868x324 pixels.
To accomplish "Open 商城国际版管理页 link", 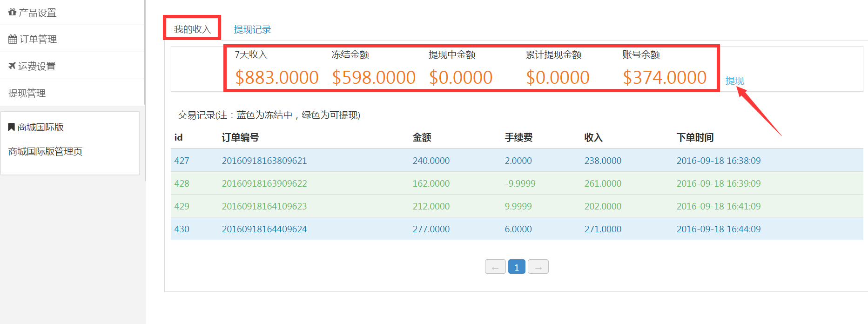I will coord(46,151).
